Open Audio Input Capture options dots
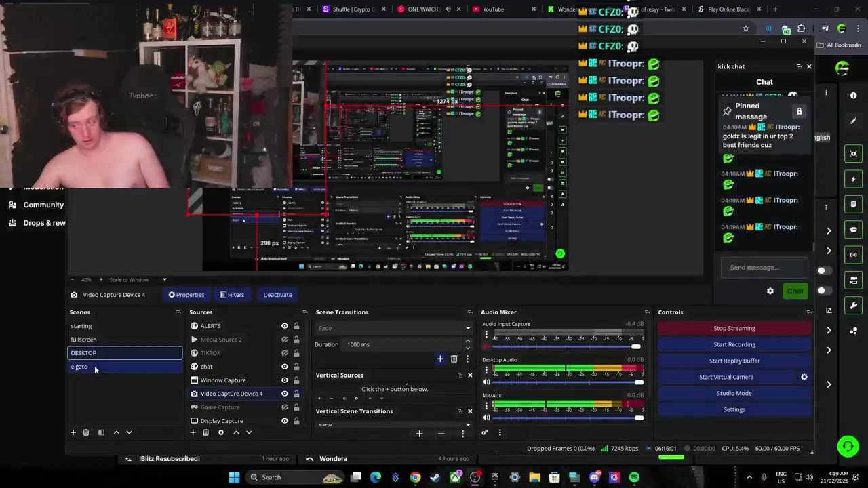Viewport: 868px width, 488px height. pos(486,335)
